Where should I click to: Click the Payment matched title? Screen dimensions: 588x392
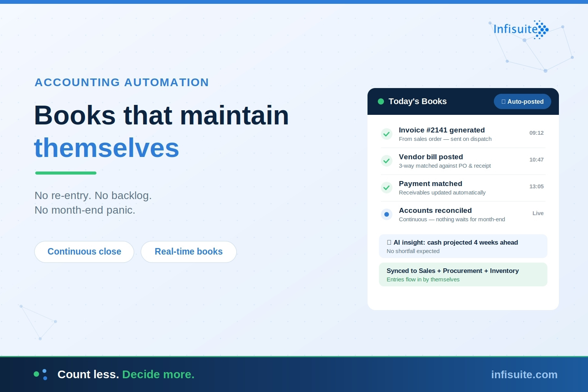click(x=431, y=184)
